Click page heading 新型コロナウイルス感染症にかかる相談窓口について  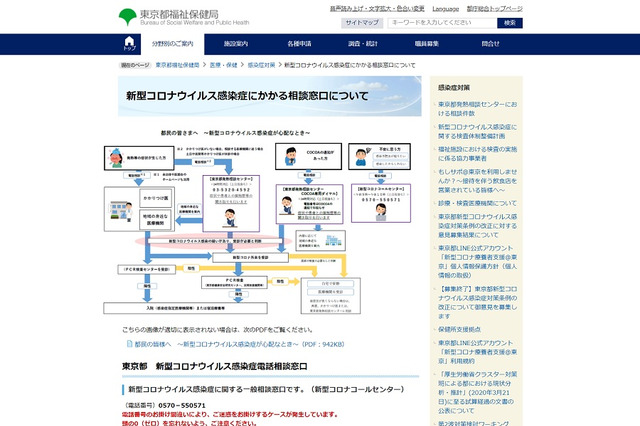pos(247,96)
